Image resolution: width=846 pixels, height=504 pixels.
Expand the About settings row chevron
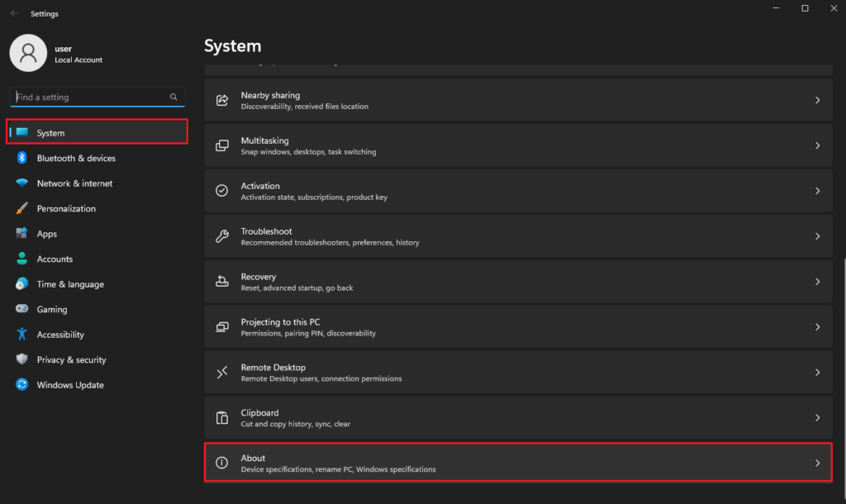[x=817, y=463]
